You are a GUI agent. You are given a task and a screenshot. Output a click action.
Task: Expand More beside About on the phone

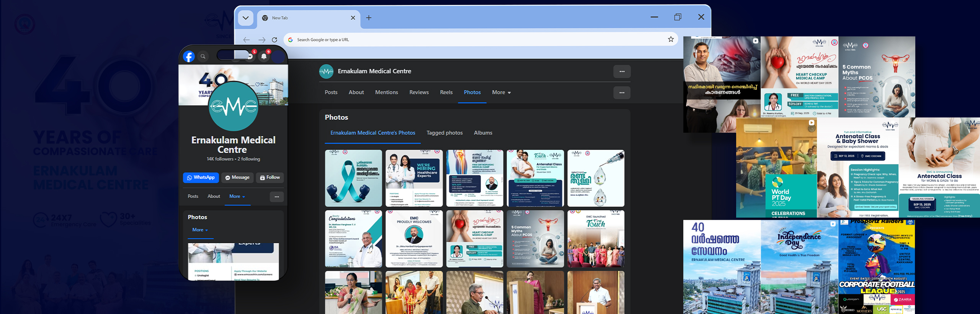(237, 197)
